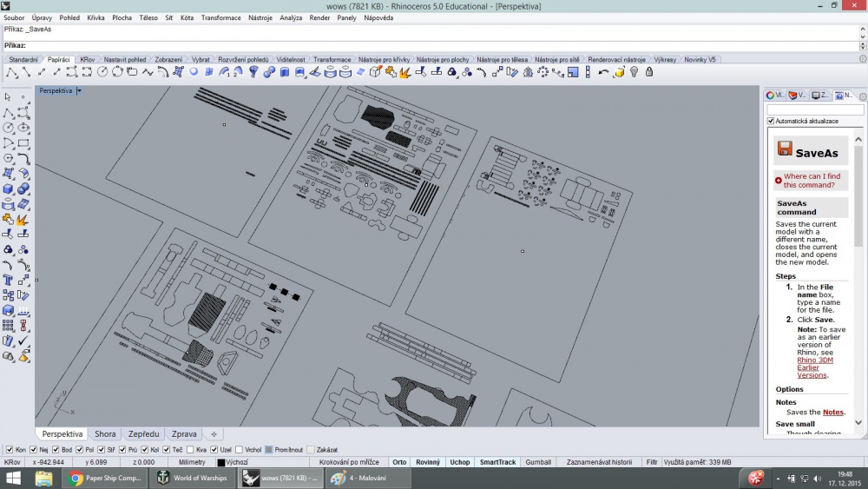Toggle the SmartTrack status bar button
Viewport: 868px width, 489px height.
[497, 462]
